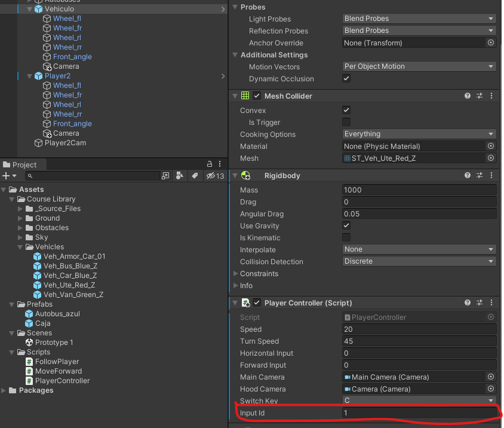Click the Project panel lock icon
Screen dimensions: 504x428
[x=210, y=164]
